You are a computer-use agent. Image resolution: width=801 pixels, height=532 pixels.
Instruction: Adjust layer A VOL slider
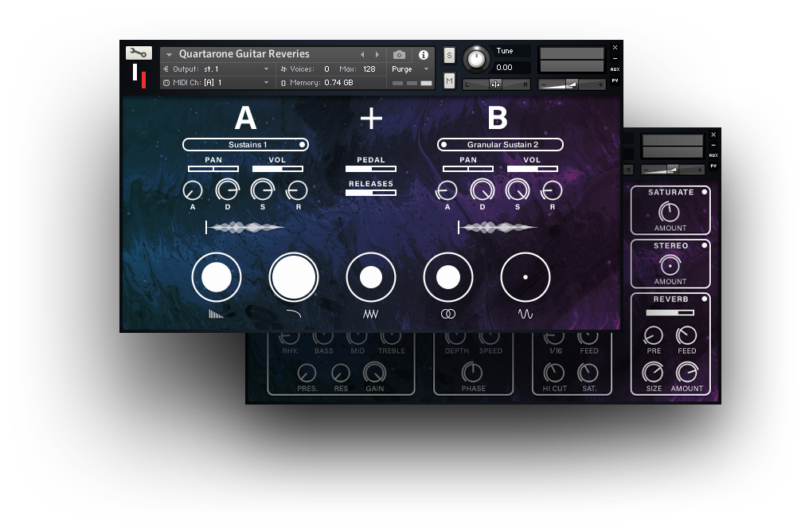277,169
